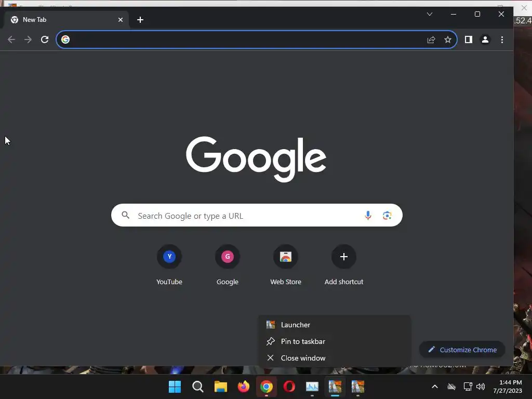532x399 pixels.
Task: Open Chrome's side panel
Action: coord(469,39)
